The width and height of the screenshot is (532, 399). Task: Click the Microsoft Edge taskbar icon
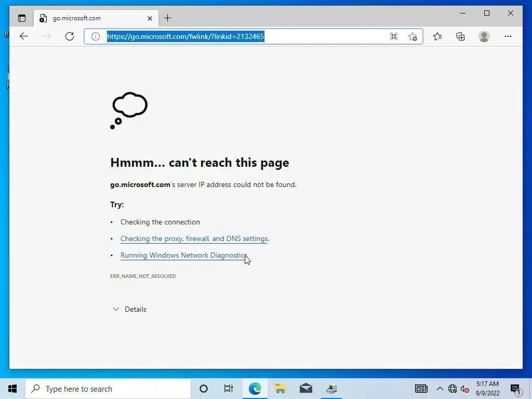tap(255, 389)
